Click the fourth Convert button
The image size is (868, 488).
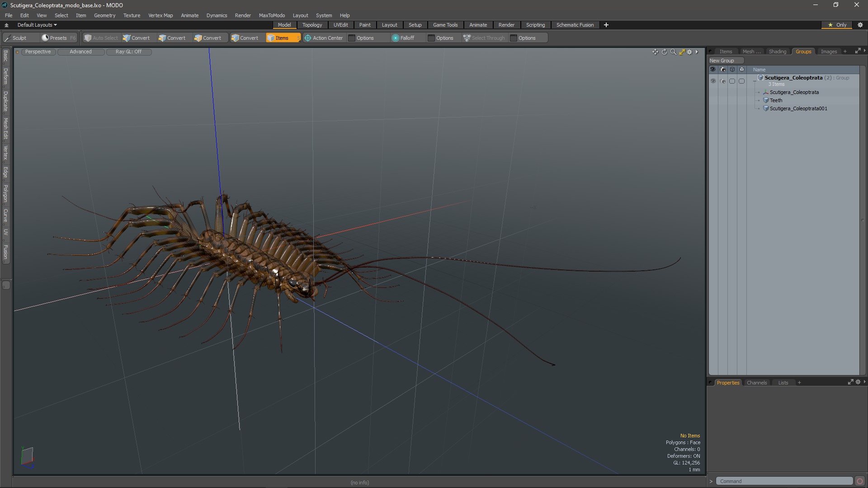pyautogui.click(x=245, y=38)
